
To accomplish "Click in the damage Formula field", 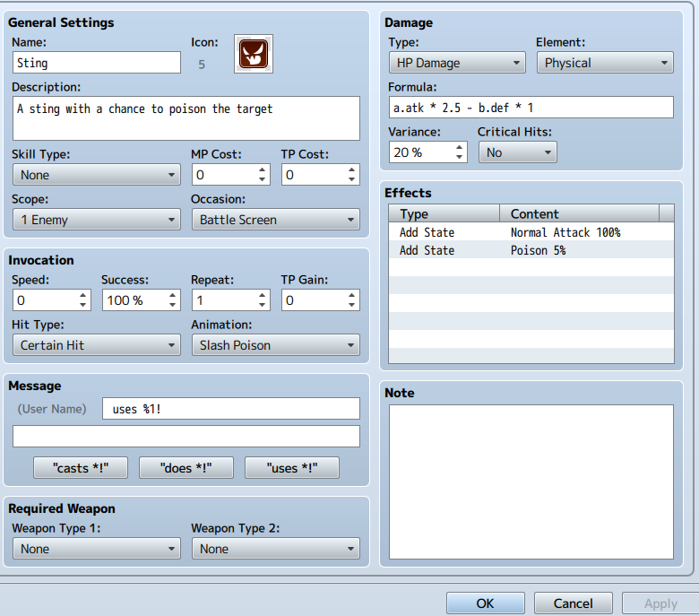I will 531,108.
